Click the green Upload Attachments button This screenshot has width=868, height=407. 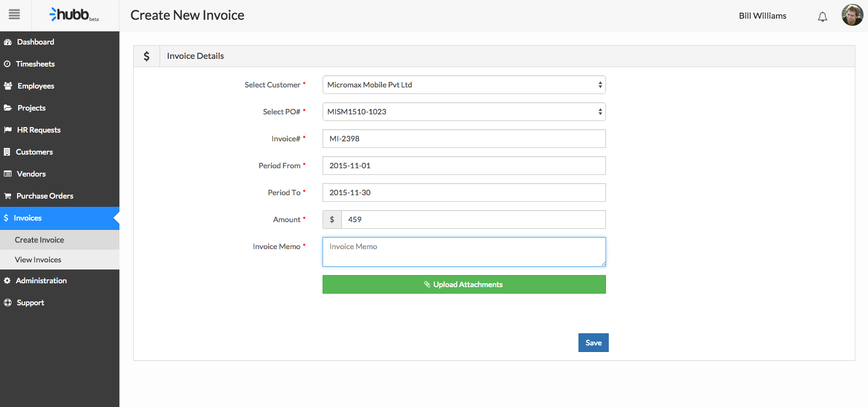click(463, 284)
